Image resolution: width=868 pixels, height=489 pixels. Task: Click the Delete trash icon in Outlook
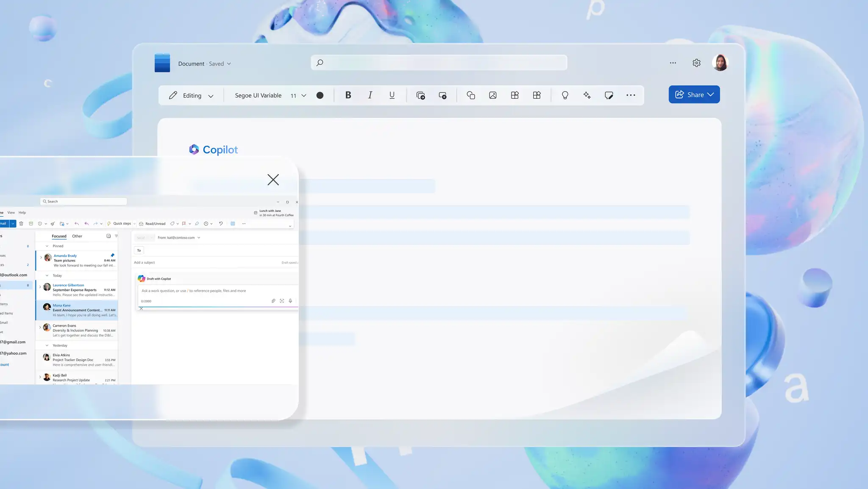click(21, 224)
